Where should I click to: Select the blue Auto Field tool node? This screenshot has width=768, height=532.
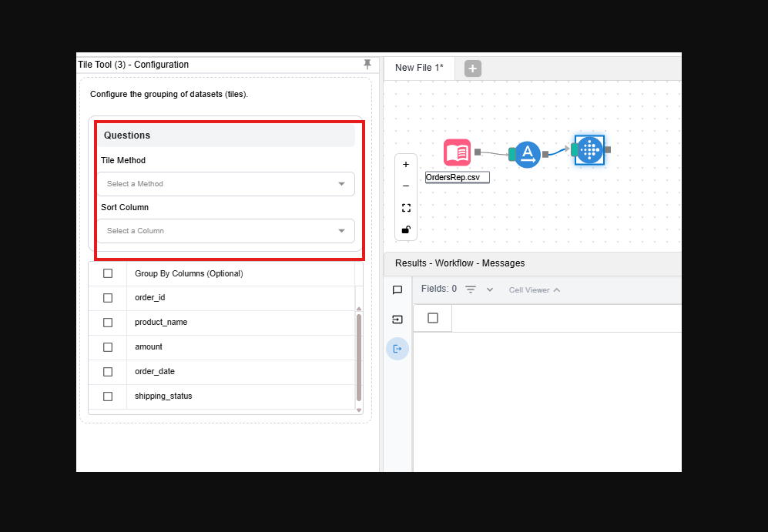pyautogui.click(x=527, y=154)
